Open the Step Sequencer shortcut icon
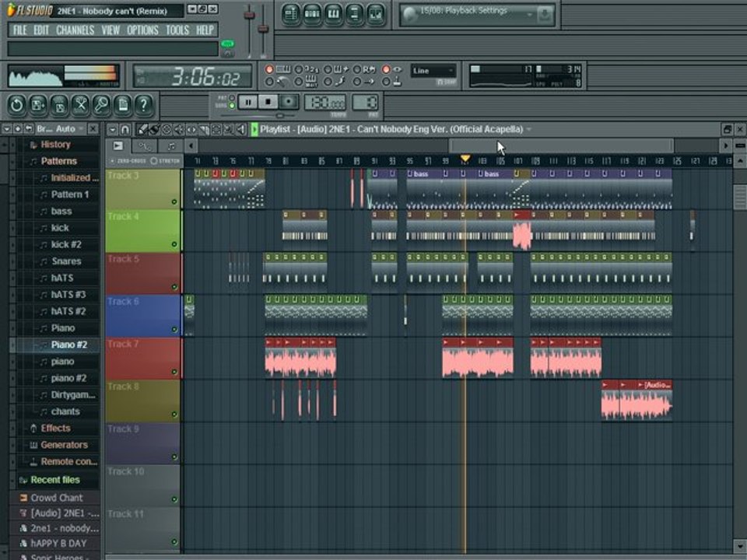The image size is (747, 560). click(311, 15)
